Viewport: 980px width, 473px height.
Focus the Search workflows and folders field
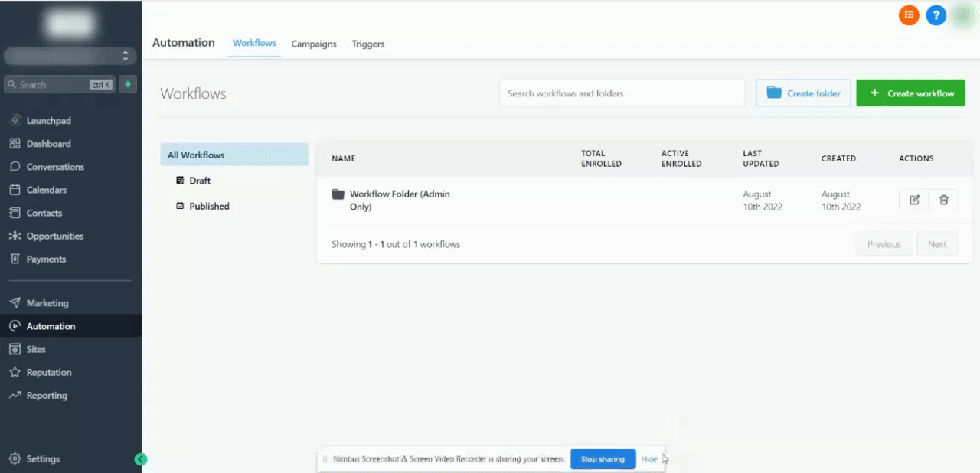622,93
